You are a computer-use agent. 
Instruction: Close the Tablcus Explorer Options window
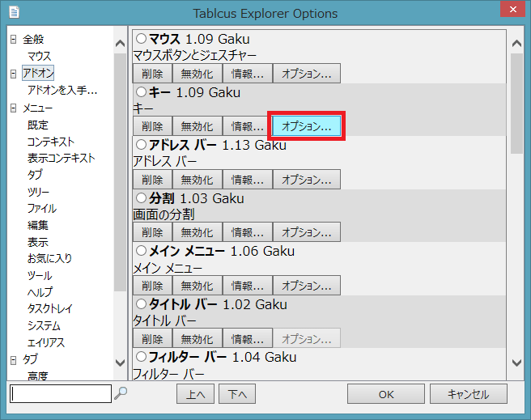(506, 12)
